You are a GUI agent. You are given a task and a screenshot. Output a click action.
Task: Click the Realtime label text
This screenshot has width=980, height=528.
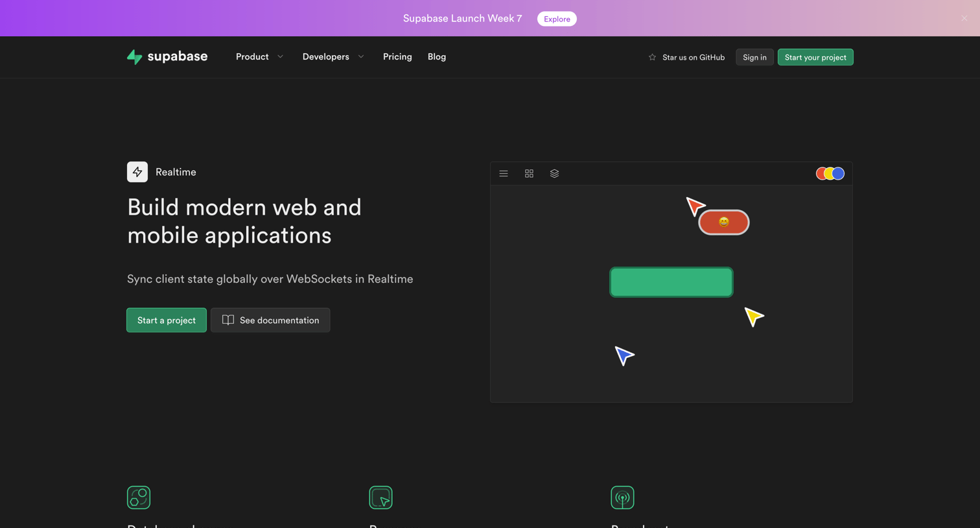176,172
